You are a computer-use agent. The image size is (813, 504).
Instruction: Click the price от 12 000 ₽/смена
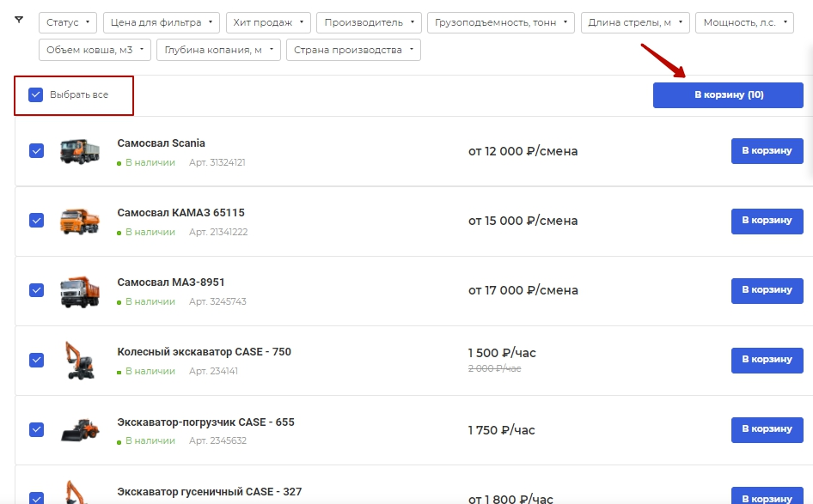click(523, 151)
